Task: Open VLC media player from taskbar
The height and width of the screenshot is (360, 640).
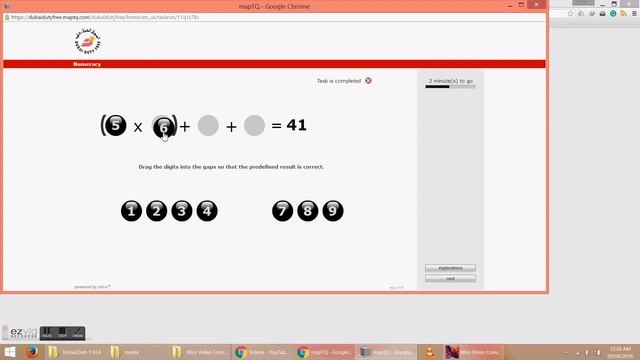Action: point(429,352)
